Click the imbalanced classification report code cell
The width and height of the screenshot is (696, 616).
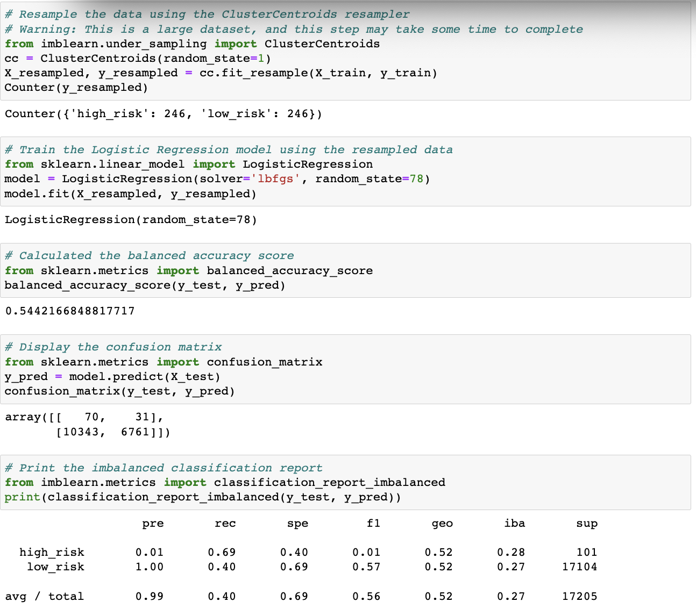tap(345, 483)
